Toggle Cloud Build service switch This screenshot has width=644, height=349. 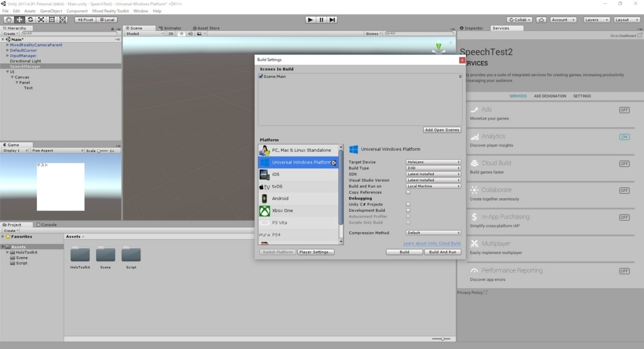(x=625, y=163)
